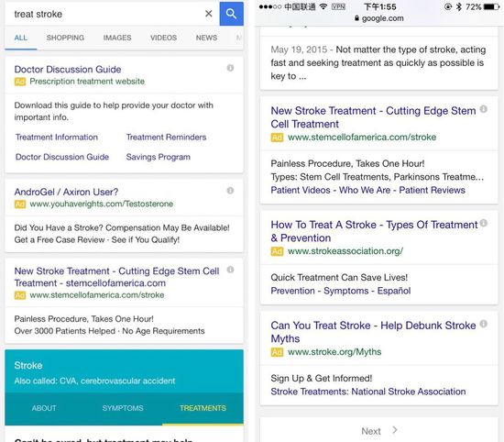Open info icon for Doctor Discussion Guide ad
This screenshot has width=504, height=442.
tap(230, 68)
